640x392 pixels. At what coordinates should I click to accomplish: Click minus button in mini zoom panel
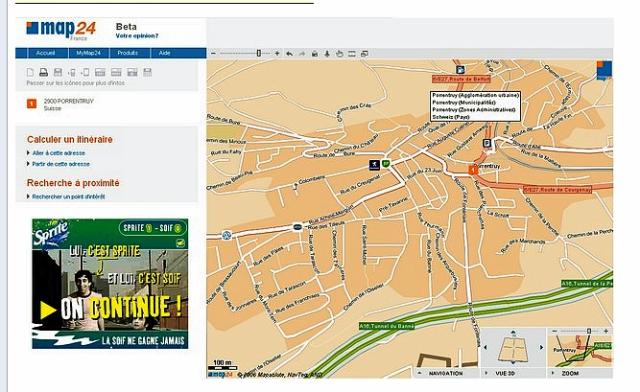pyautogui.click(x=554, y=331)
